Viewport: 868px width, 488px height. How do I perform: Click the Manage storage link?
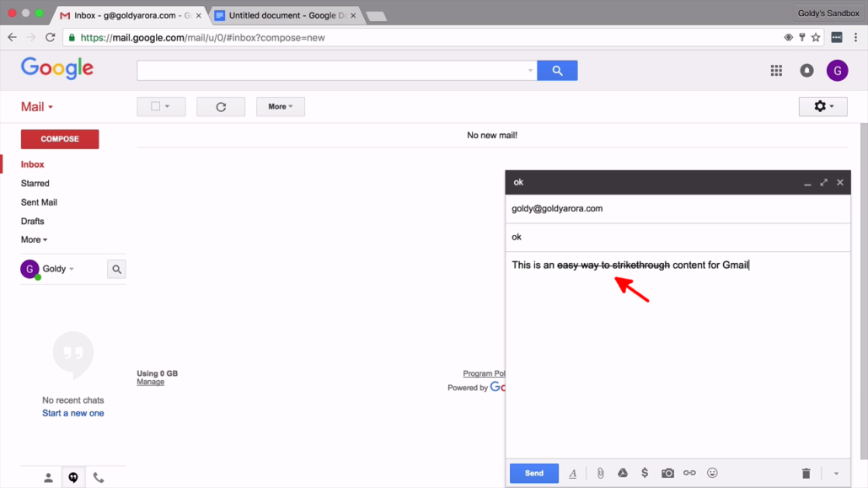pyautogui.click(x=151, y=382)
